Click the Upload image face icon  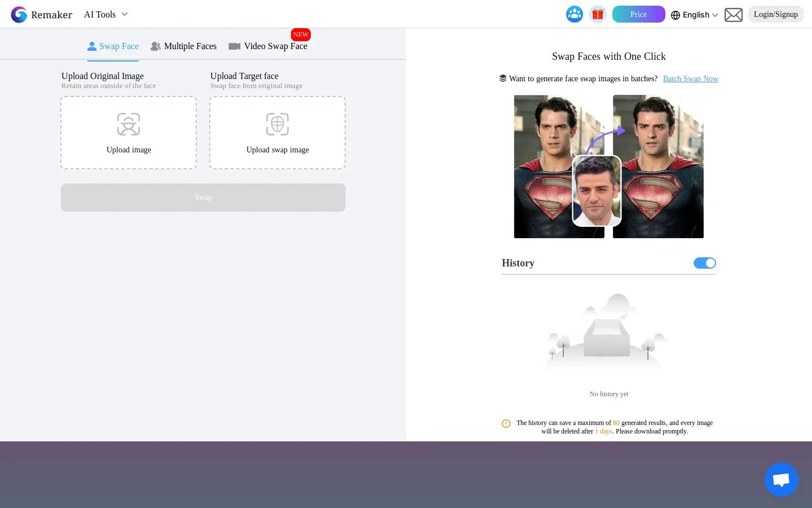pyautogui.click(x=129, y=124)
